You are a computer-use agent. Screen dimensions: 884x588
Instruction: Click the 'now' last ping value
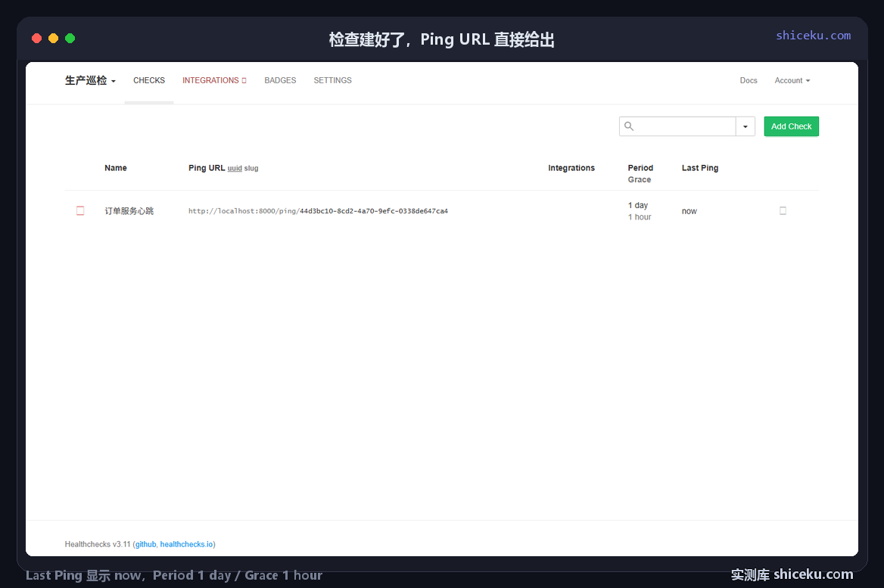[x=689, y=211]
